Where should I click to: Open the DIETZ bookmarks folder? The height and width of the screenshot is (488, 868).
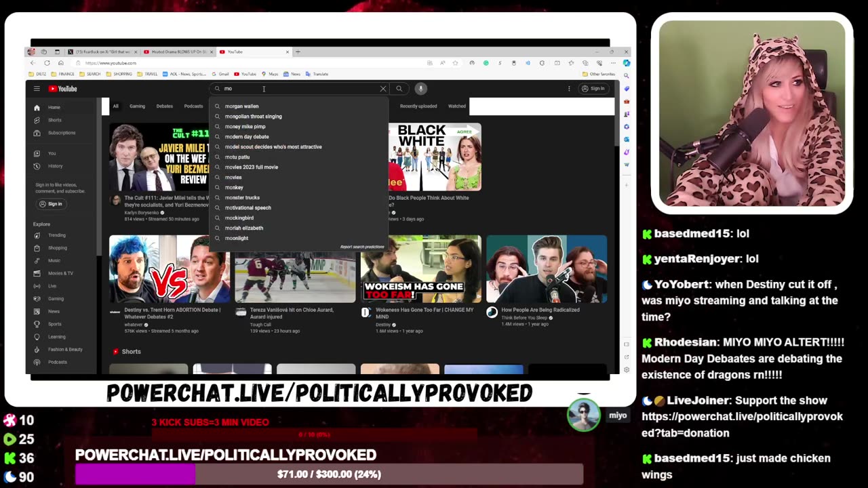[x=38, y=74]
